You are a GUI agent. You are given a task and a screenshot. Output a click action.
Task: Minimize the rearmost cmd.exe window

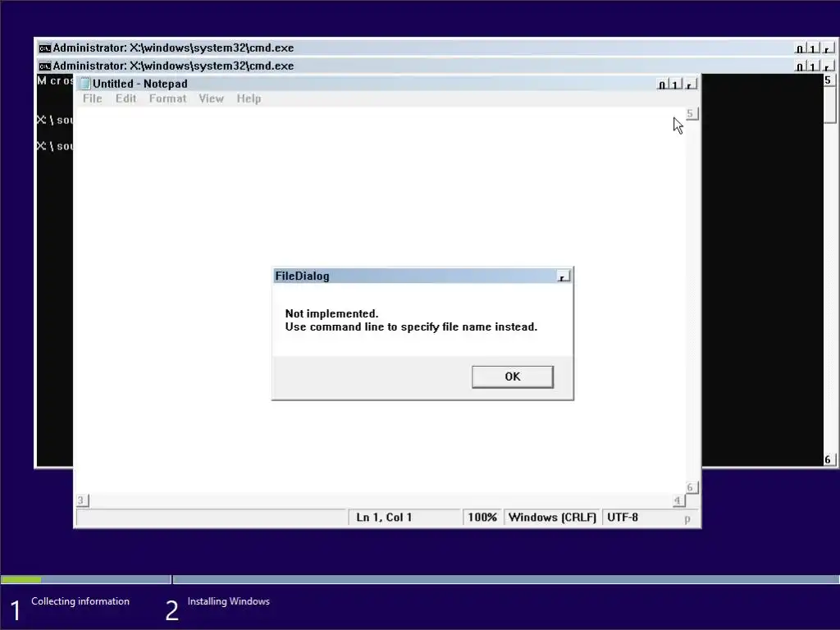(800, 48)
